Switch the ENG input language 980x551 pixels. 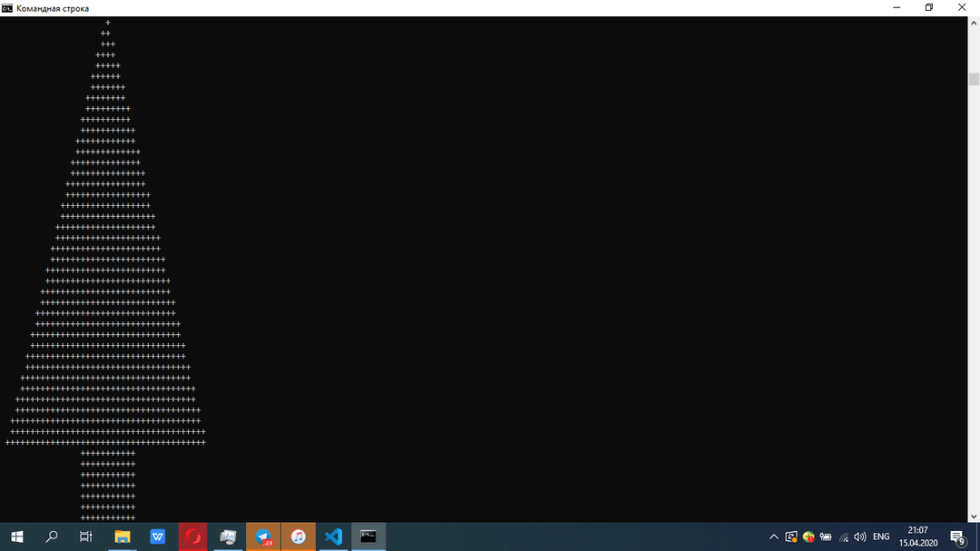881,536
